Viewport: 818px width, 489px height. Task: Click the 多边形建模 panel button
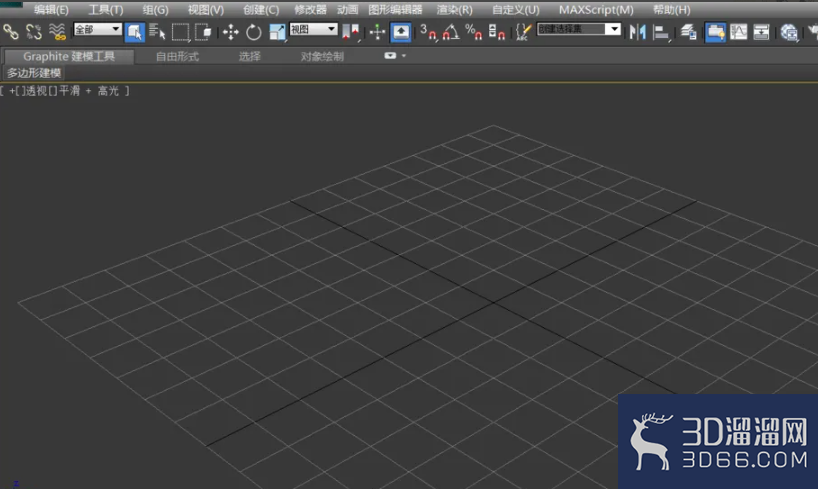point(34,73)
